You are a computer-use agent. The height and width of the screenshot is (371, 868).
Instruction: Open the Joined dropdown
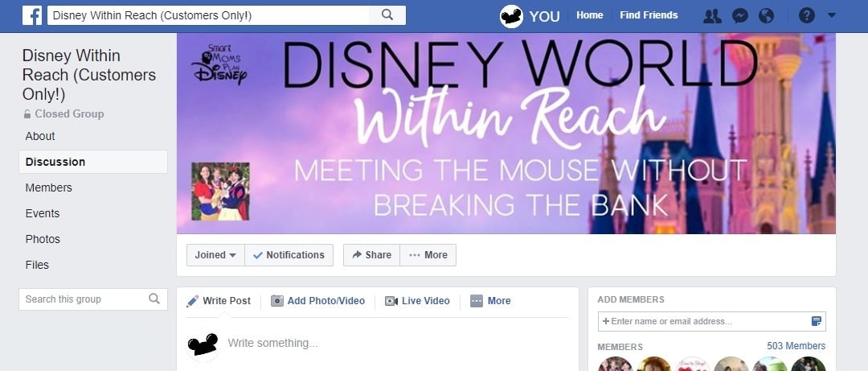[215, 255]
